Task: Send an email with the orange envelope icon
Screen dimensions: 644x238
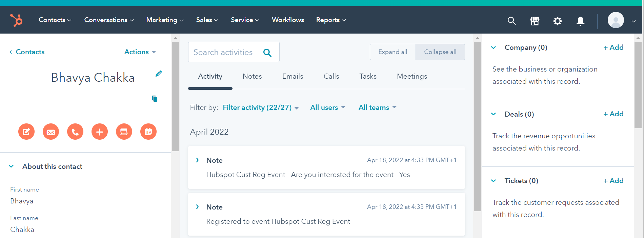Action: click(51, 132)
